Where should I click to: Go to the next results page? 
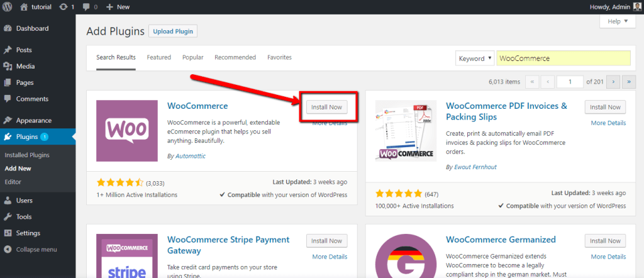[613, 82]
